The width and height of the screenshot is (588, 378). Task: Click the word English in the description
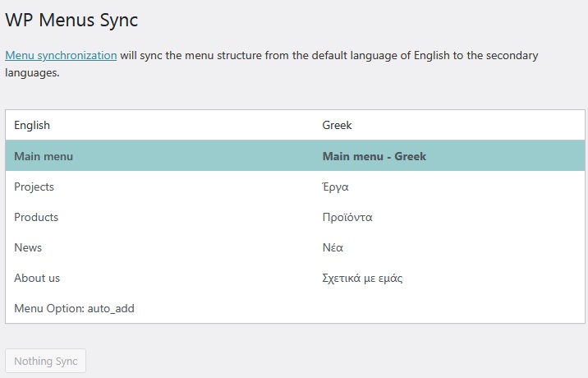point(432,55)
